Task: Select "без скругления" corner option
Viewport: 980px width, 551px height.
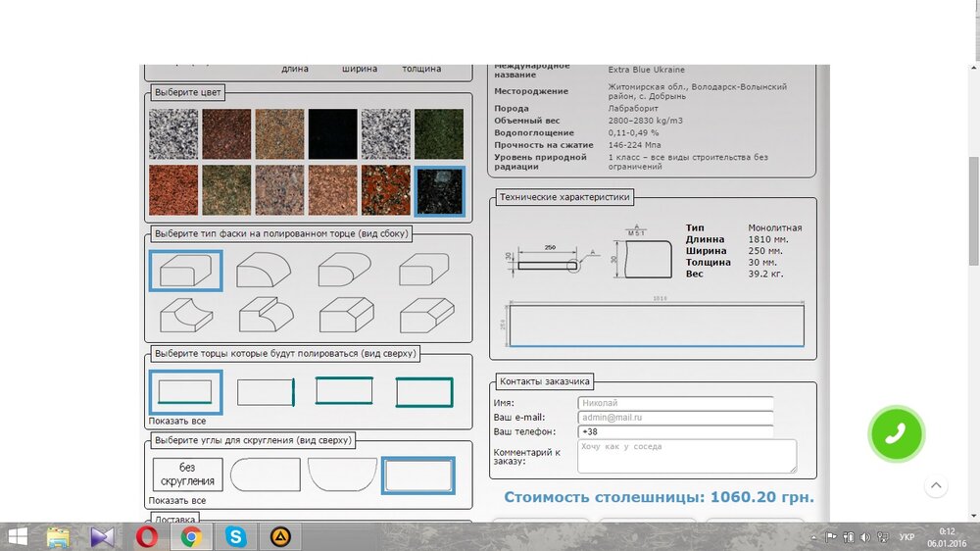Action: (187, 475)
